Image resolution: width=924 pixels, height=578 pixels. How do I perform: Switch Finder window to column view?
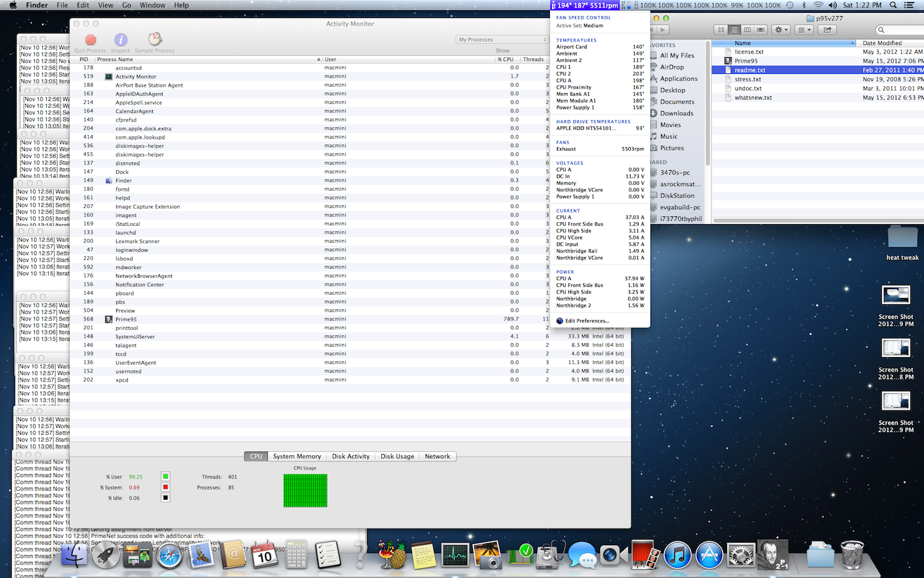[x=747, y=30]
